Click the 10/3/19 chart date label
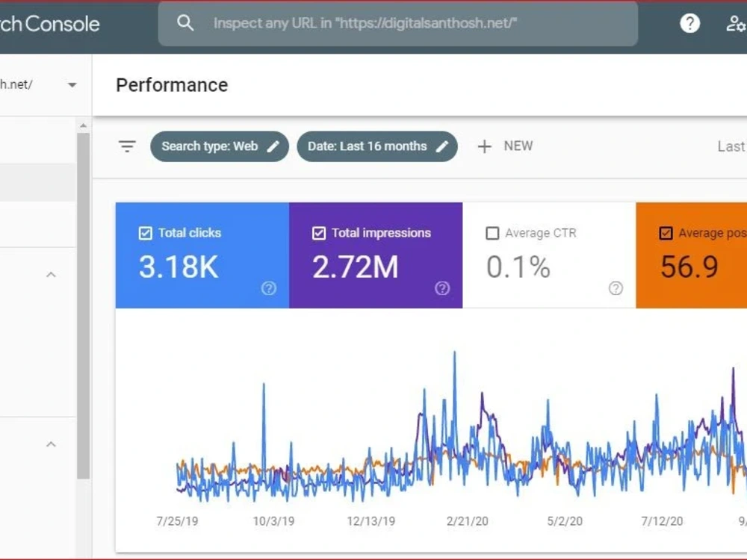 point(273,521)
